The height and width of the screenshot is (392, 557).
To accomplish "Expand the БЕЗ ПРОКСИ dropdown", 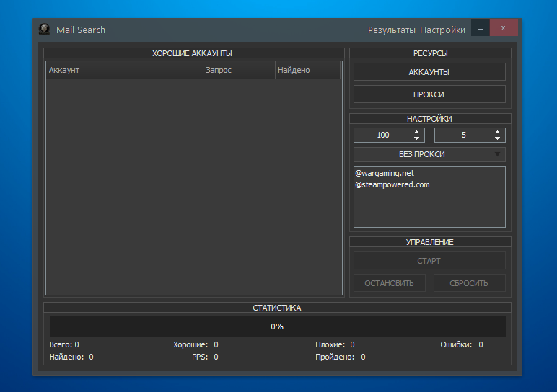I will pos(429,154).
